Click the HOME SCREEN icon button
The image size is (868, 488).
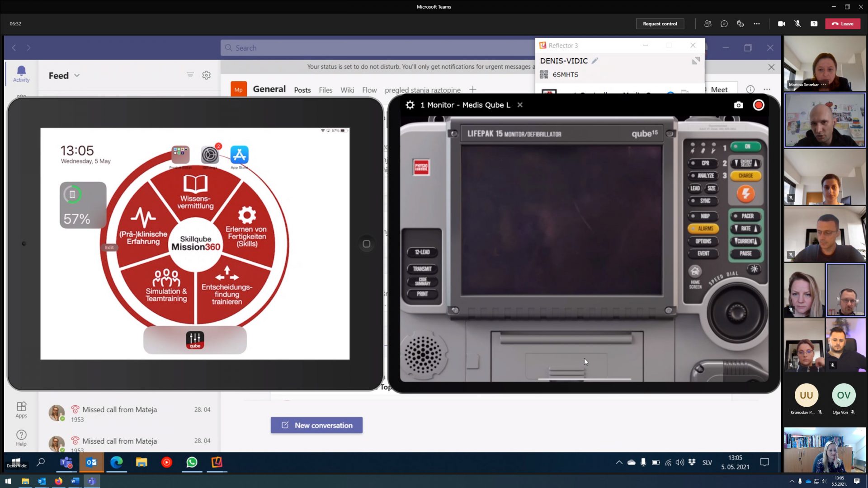point(695,272)
